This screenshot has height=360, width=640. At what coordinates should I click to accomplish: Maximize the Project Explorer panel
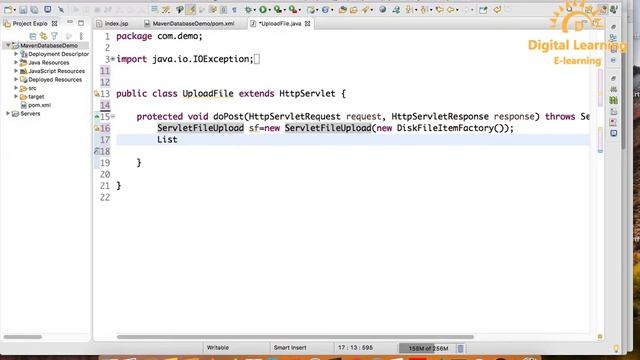pyautogui.click(x=81, y=23)
